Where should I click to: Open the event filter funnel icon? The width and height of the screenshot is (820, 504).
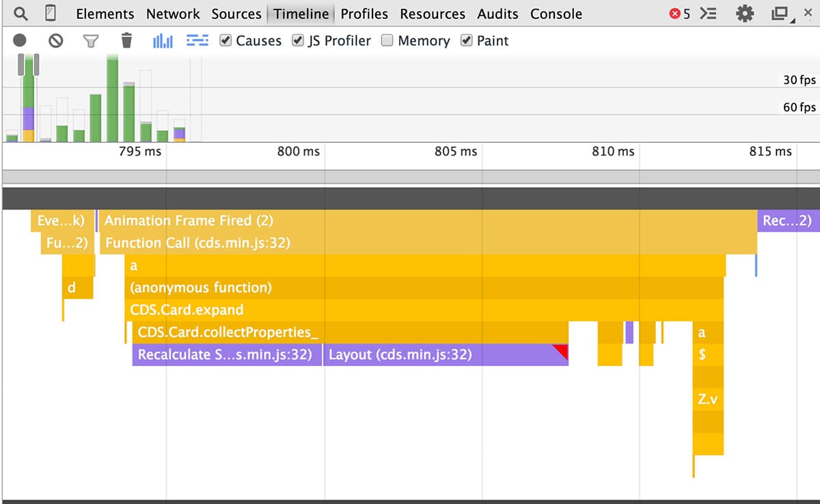pyautogui.click(x=91, y=41)
